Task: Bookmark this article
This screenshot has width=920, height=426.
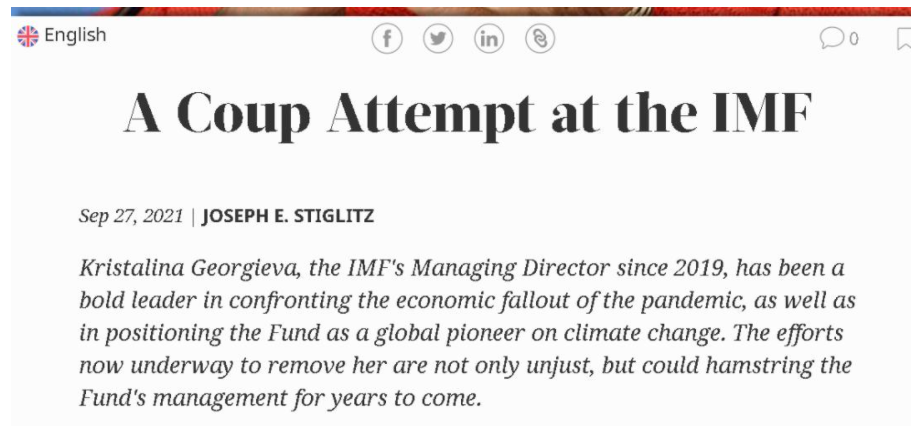Action: click(905, 39)
